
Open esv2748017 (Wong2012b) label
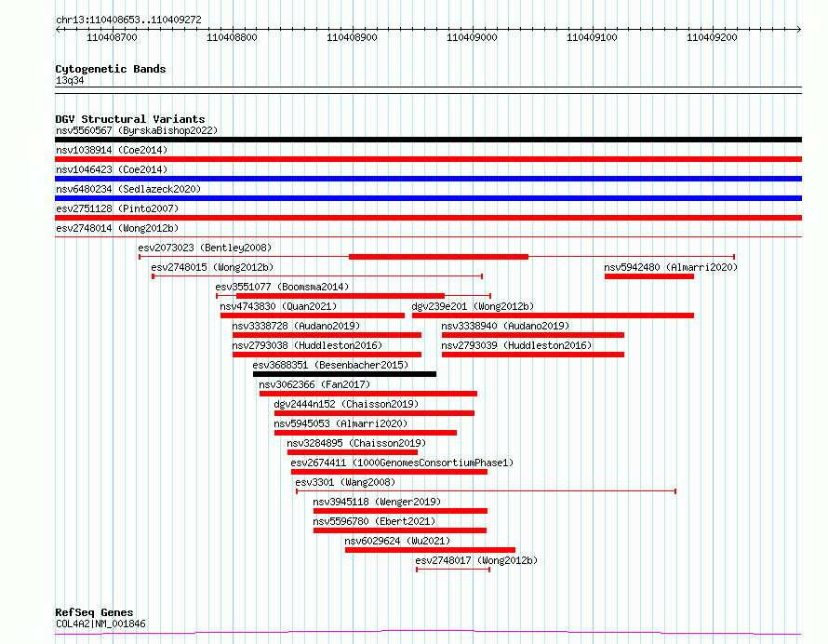476,560
